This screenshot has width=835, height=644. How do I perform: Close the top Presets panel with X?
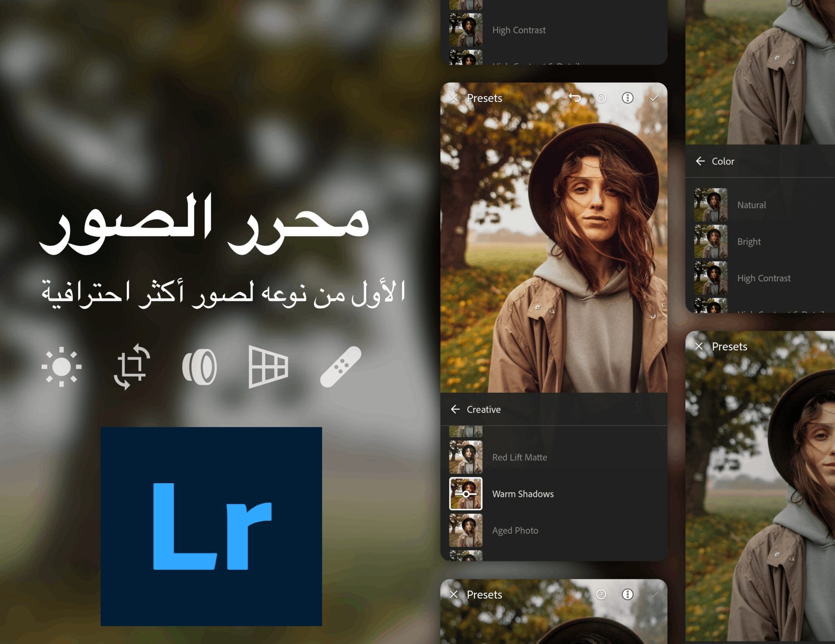(453, 97)
